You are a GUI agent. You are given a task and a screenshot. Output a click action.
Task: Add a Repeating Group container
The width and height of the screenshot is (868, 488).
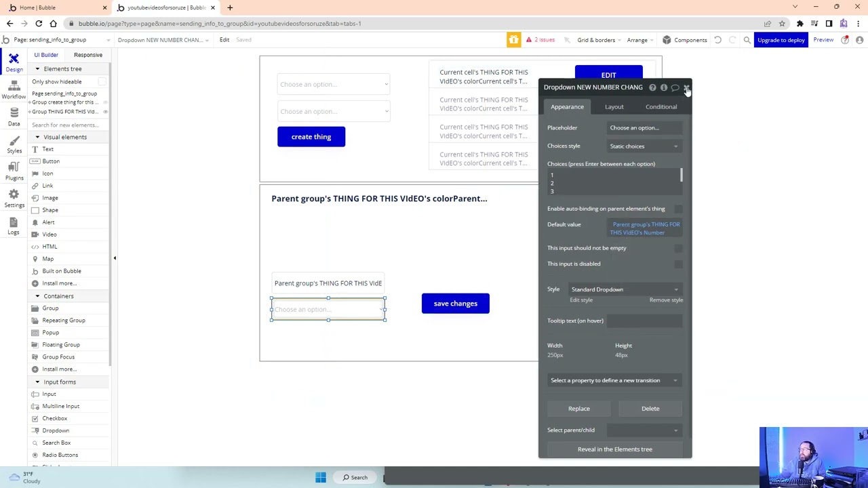tap(64, 321)
